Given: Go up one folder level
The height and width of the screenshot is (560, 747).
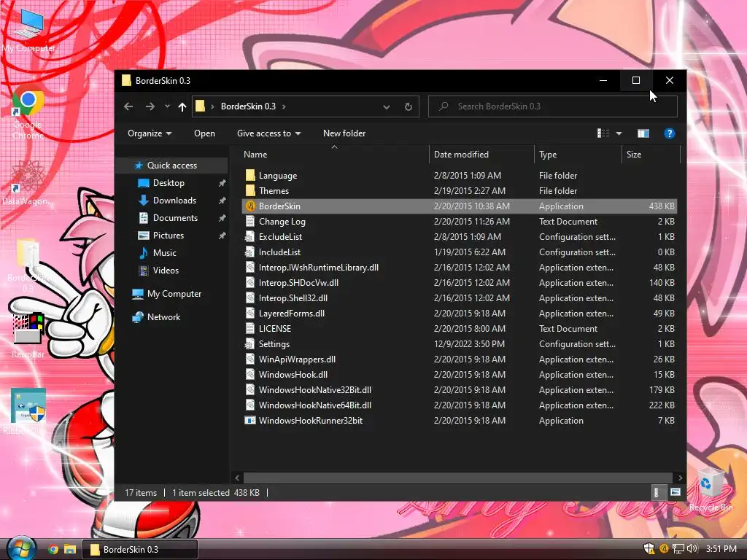Looking at the screenshot, I should 182,106.
